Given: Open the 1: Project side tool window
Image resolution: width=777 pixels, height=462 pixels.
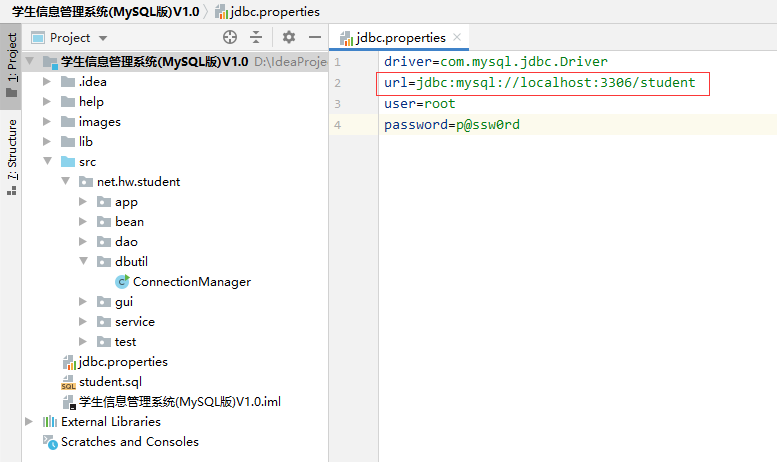Looking at the screenshot, I should click(x=11, y=65).
